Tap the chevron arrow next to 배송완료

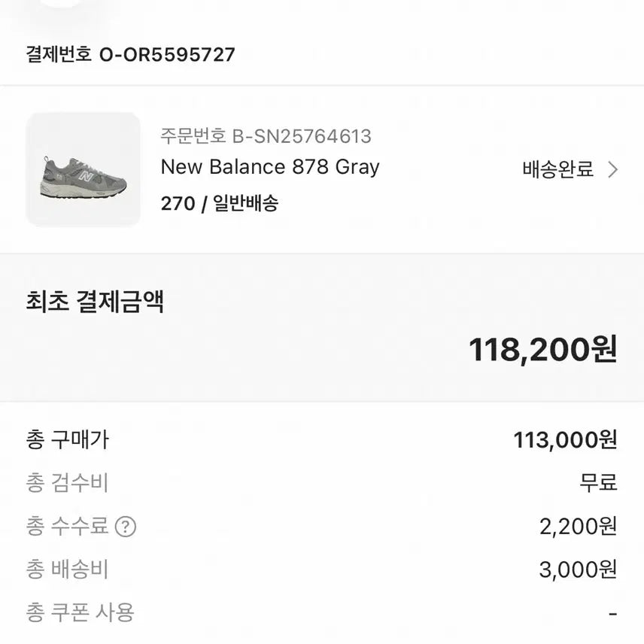[612, 169]
